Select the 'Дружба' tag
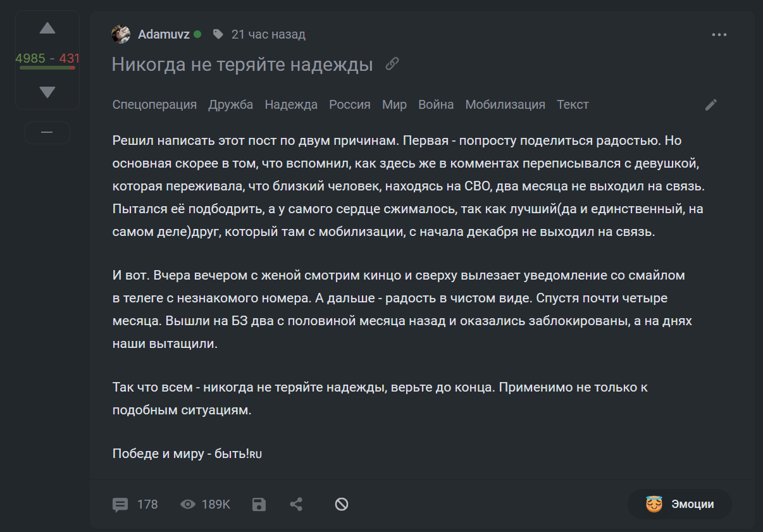The width and height of the screenshot is (763, 532). [x=231, y=104]
